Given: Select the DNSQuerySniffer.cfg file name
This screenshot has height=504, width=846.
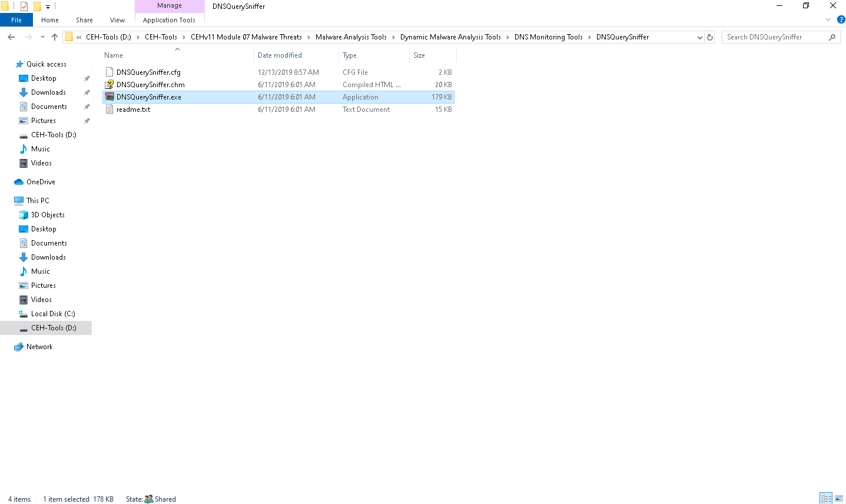Looking at the screenshot, I should click(148, 72).
